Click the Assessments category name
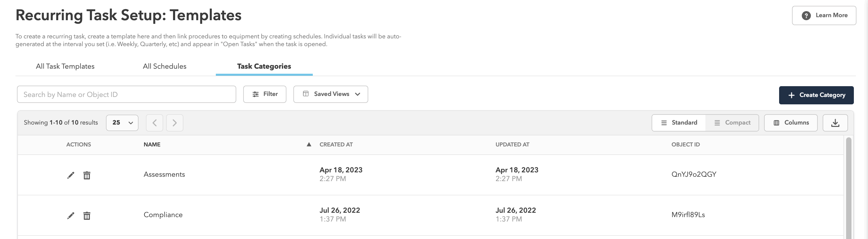868x239 pixels. (164, 174)
